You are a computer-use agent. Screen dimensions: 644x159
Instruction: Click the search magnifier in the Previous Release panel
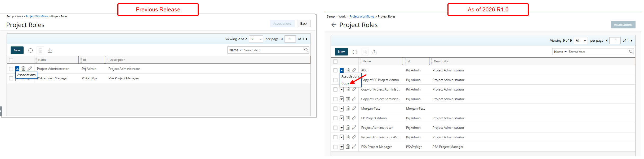(x=306, y=50)
